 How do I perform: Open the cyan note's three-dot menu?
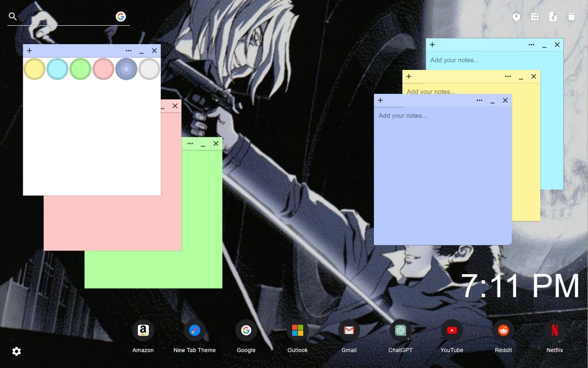click(x=531, y=45)
